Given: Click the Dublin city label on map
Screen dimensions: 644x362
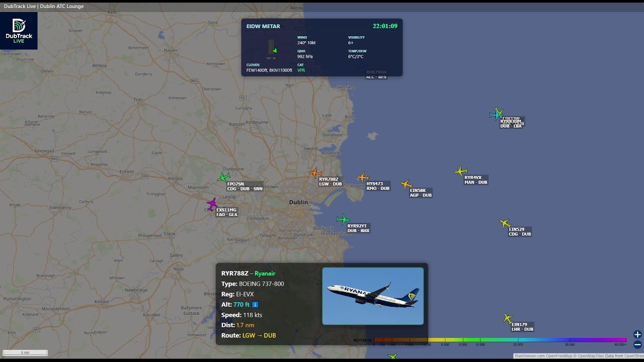Looking at the screenshot, I should point(298,202).
